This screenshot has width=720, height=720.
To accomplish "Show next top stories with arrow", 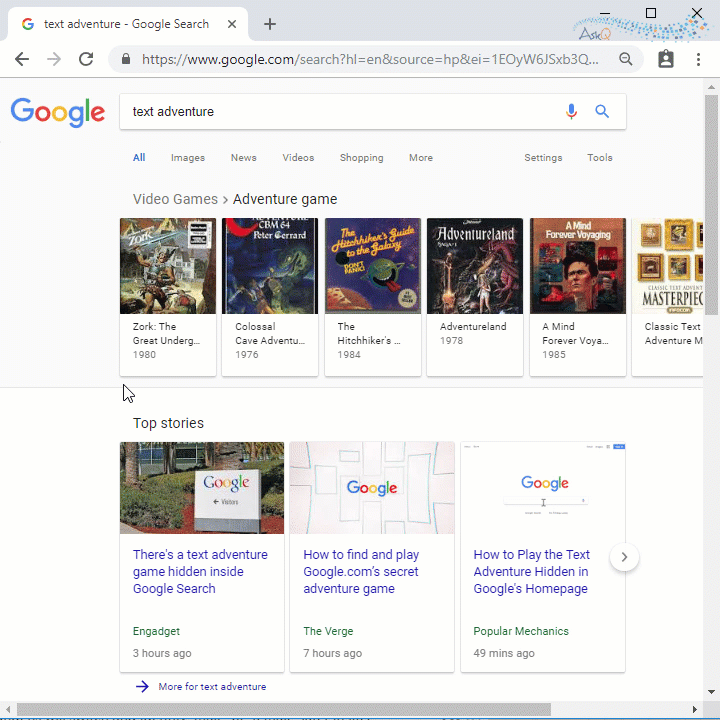I will [x=624, y=557].
